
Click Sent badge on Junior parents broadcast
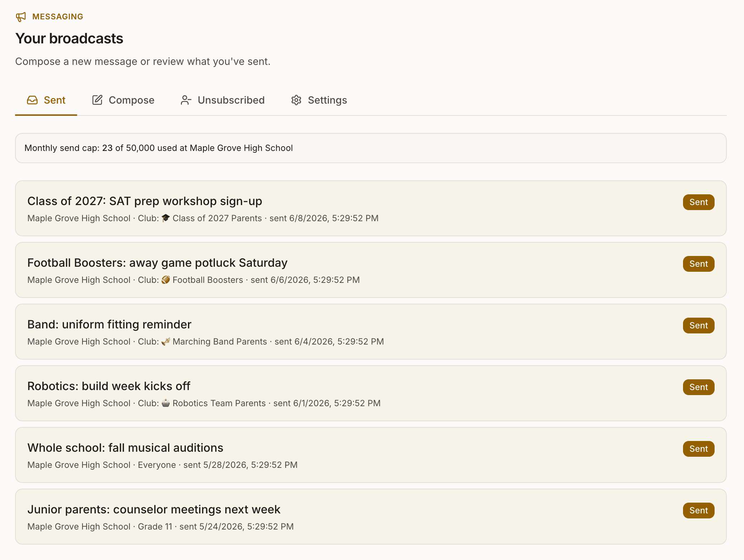click(x=698, y=511)
